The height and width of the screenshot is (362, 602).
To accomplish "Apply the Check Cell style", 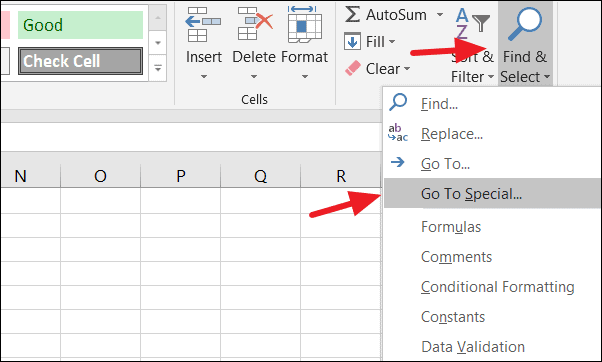I will point(81,61).
